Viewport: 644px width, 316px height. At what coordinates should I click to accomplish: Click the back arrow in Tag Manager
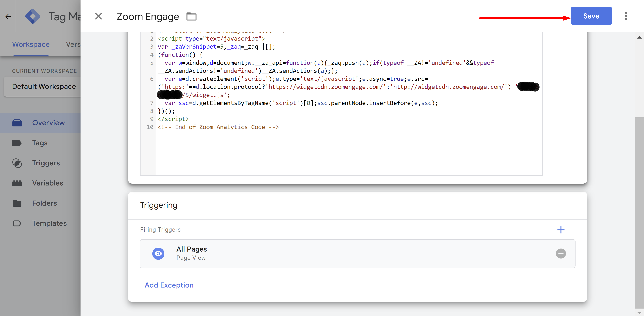coord(8,17)
